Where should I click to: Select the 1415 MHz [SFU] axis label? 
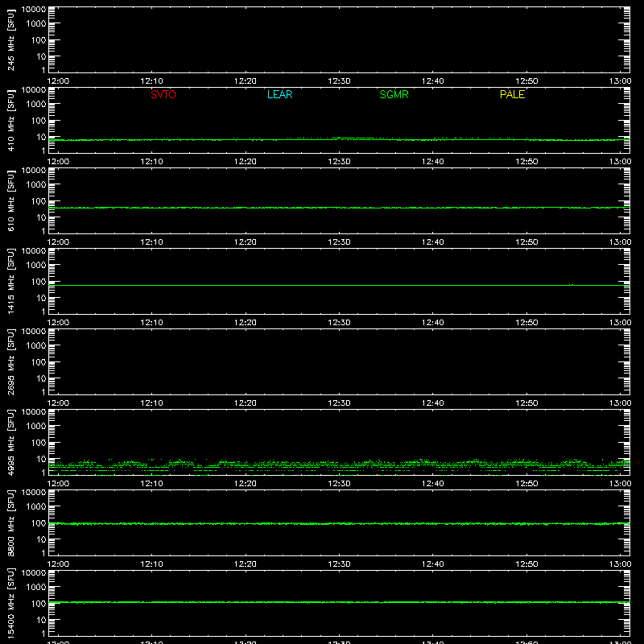[x=10, y=281]
